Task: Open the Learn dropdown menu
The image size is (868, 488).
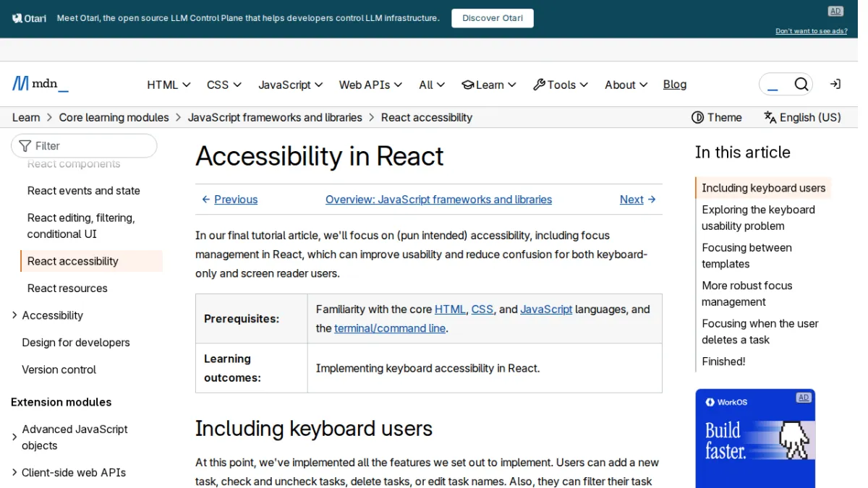Action: tap(489, 85)
